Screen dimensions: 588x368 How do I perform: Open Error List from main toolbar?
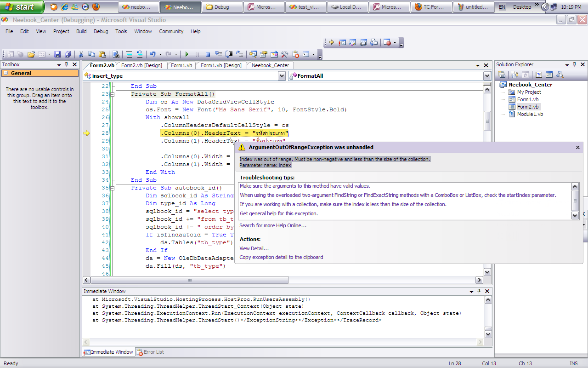point(295,54)
